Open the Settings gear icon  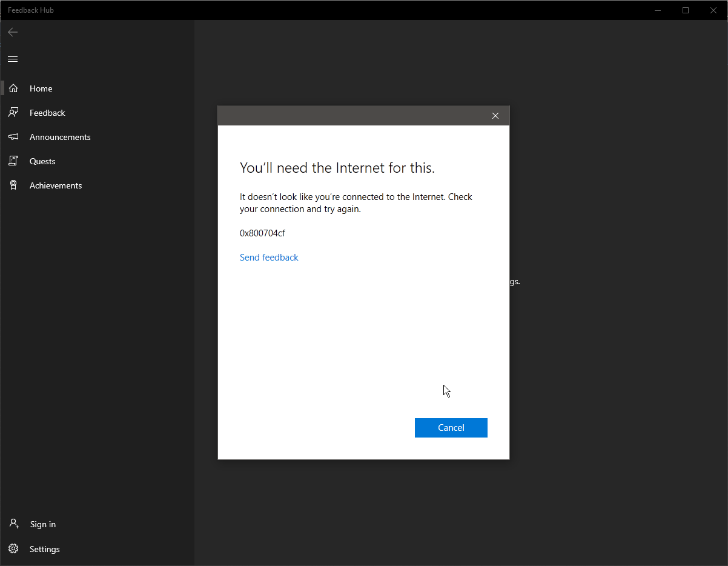pos(13,548)
